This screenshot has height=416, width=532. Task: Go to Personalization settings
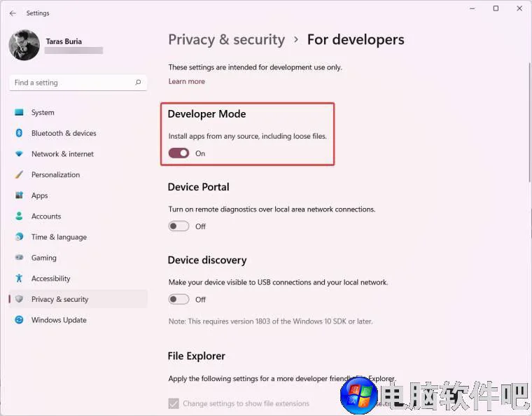(x=78, y=175)
